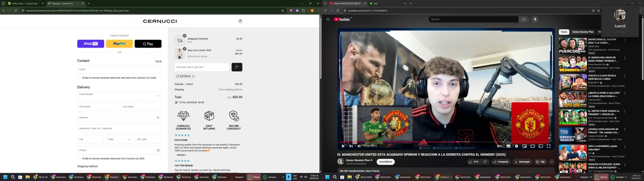Screen dimensions: 644x181
Task: Dislike the YouTube video
Action: [485, 162]
